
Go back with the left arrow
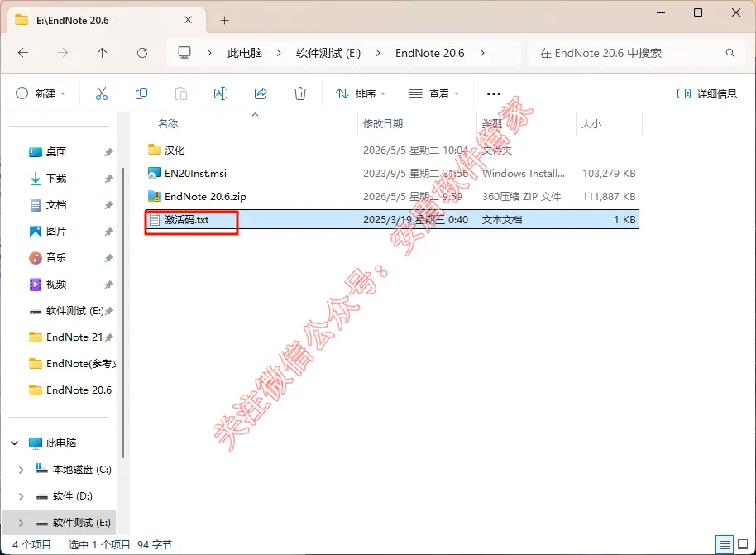(x=23, y=53)
